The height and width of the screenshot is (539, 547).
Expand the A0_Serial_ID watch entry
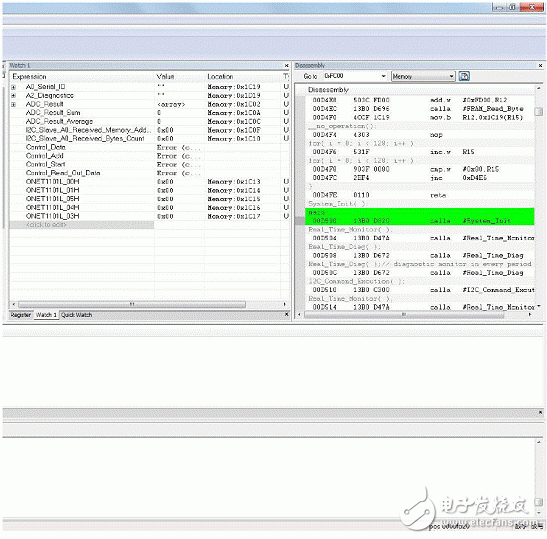point(14,87)
